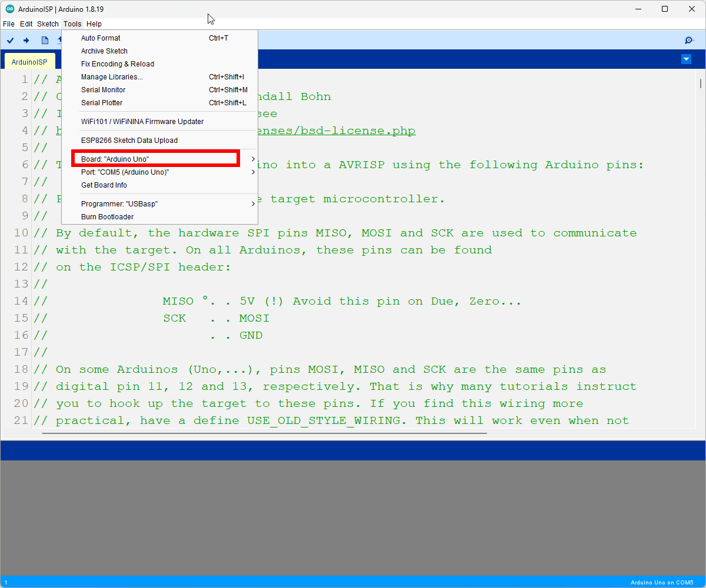Open the File menu
Viewport: 706px width, 588px height.
click(x=9, y=24)
